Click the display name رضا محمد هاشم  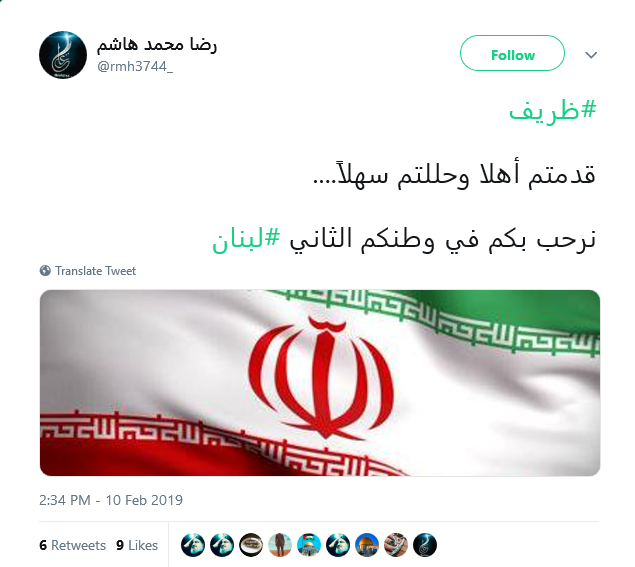[x=157, y=44]
